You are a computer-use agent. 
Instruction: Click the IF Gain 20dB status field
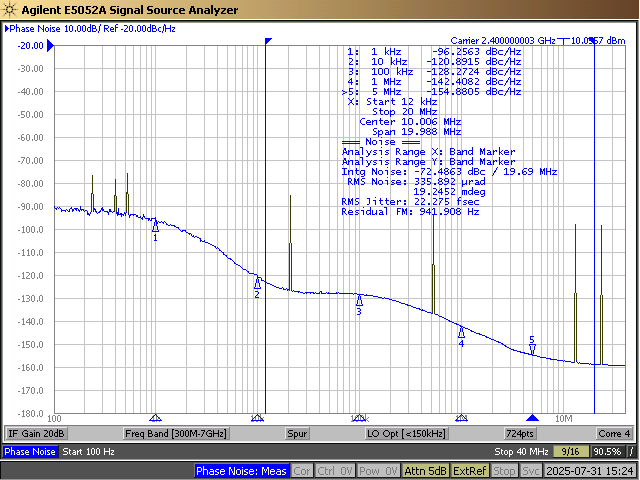(x=36, y=433)
